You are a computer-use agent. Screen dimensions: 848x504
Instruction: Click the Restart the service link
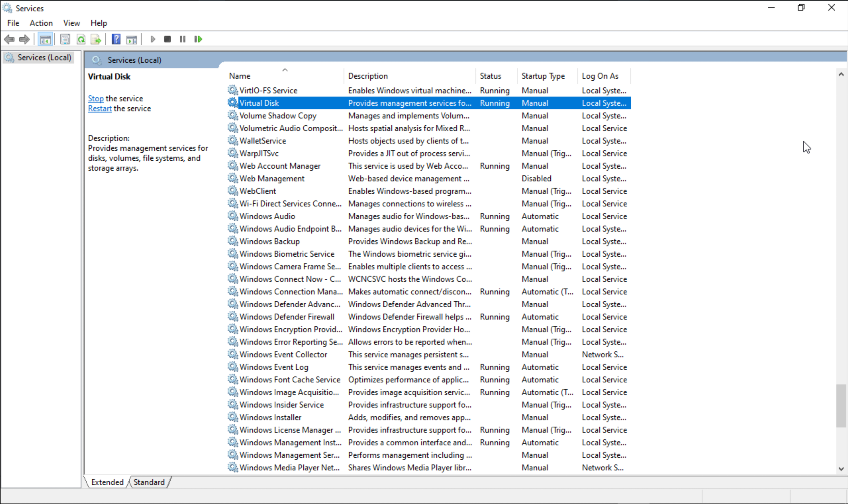coord(99,108)
